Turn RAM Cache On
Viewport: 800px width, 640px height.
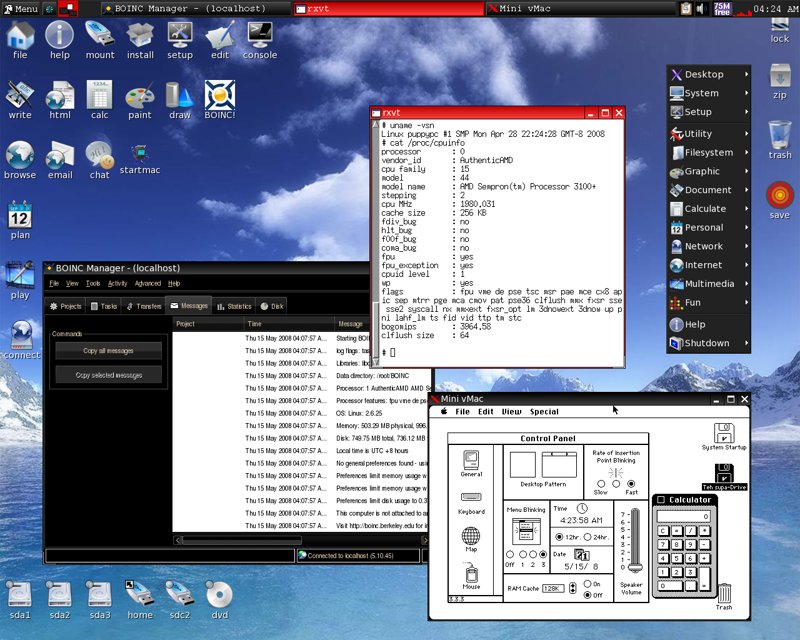pos(587,583)
